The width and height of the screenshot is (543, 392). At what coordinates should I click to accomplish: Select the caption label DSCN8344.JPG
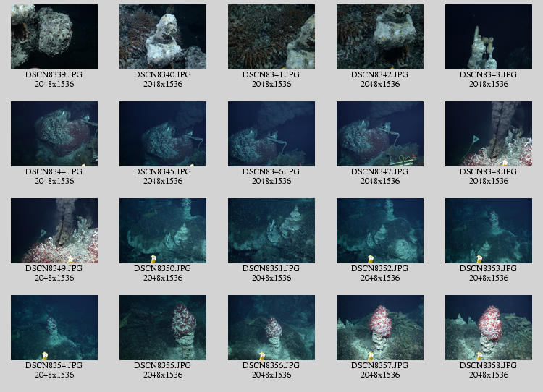[54, 171]
